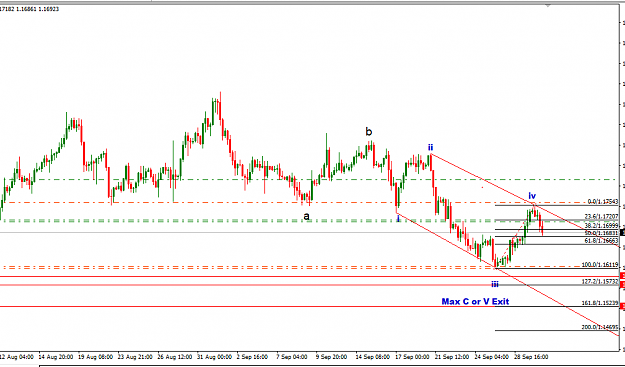Click the Fibonacci level label 38.2/1.16999

click(601, 226)
